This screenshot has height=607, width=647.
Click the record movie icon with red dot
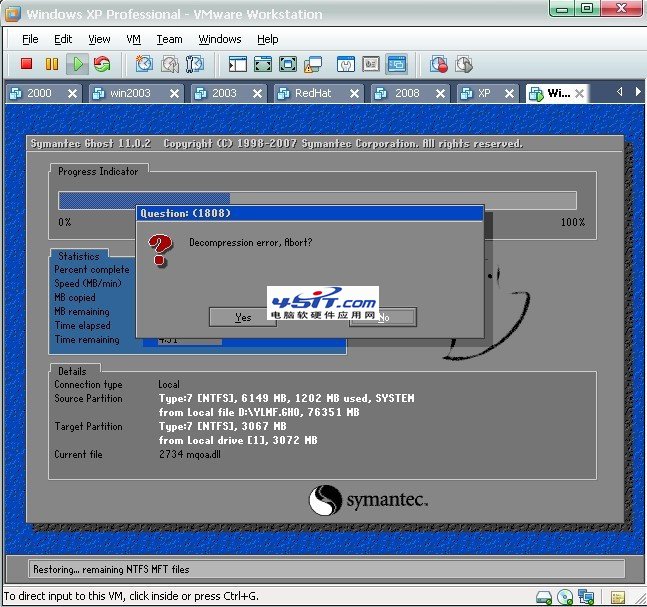coord(439,64)
